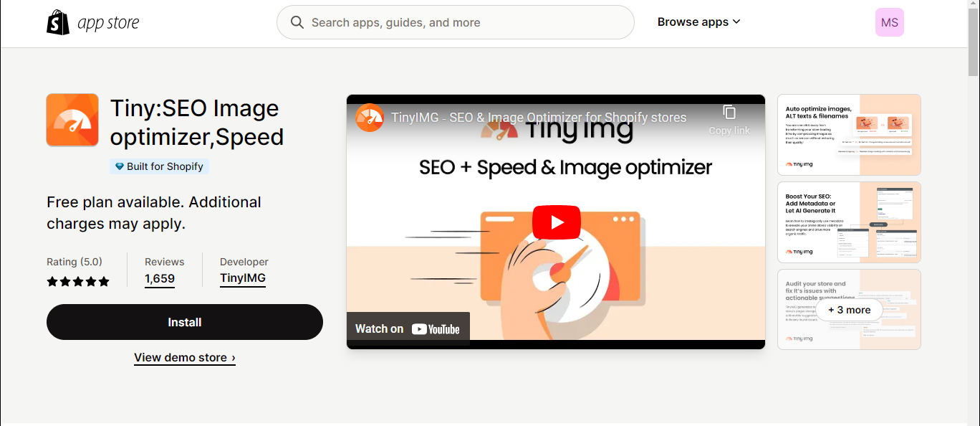Click the Tiny SEO app icon
980x426 pixels.
pos(72,120)
